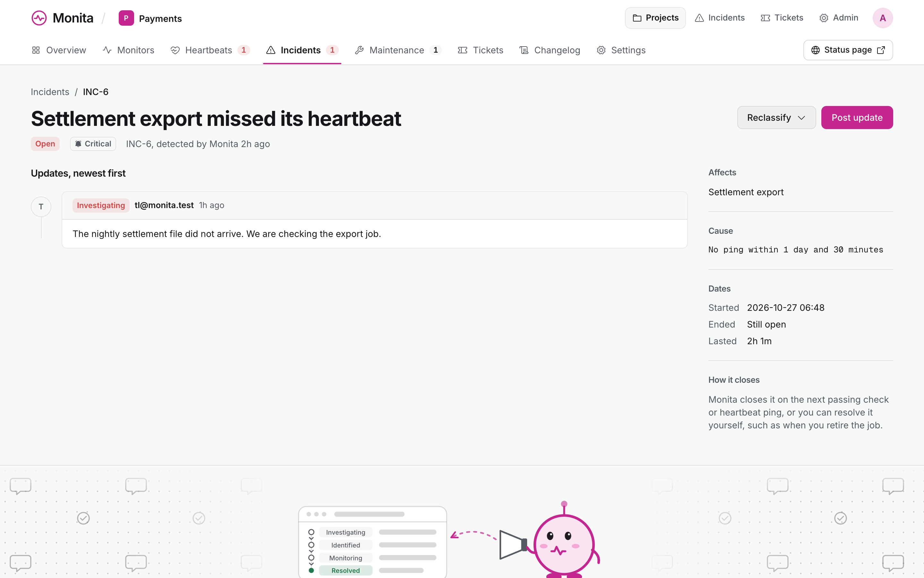Open Tickets in top navigation
The image size is (924, 578).
tap(782, 18)
